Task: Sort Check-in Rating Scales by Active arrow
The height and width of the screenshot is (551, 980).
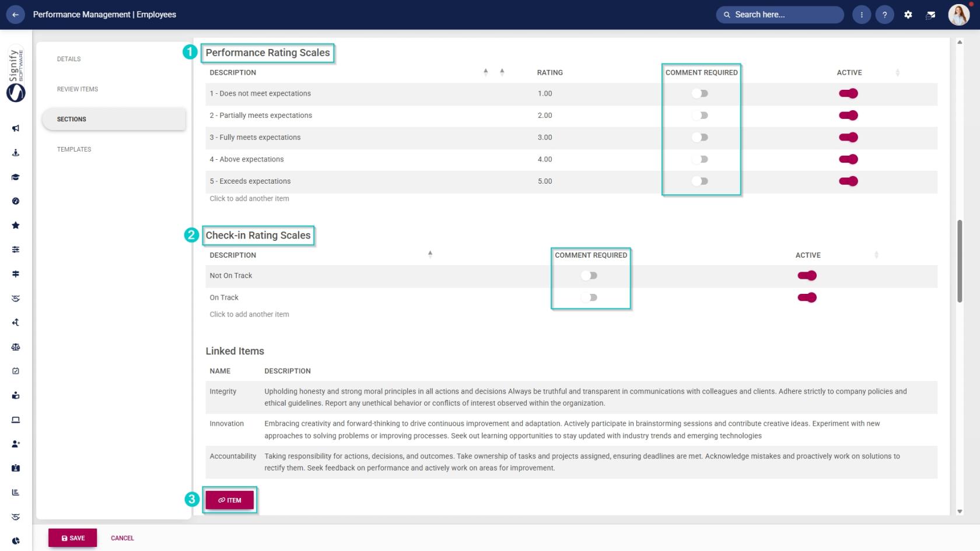Action: (876, 255)
